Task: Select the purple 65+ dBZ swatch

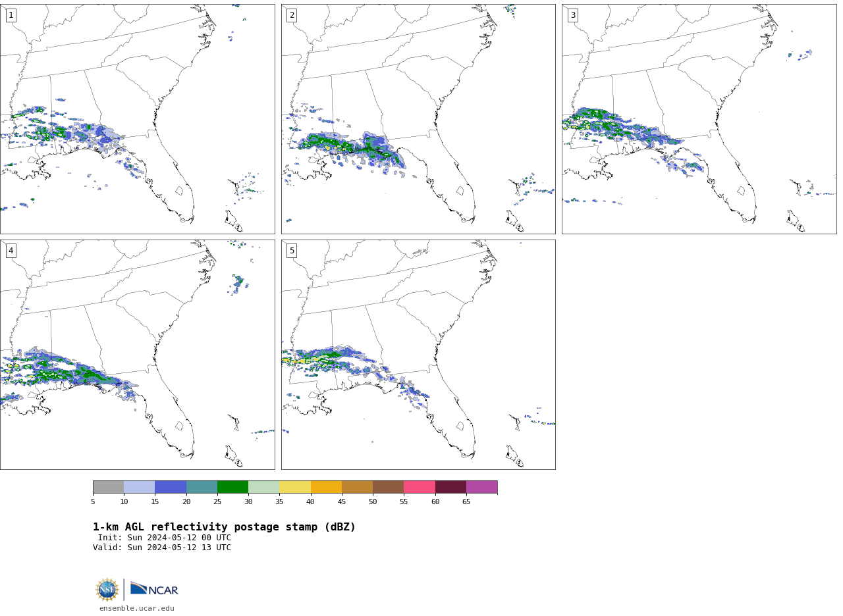Action: [x=482, y=487]
